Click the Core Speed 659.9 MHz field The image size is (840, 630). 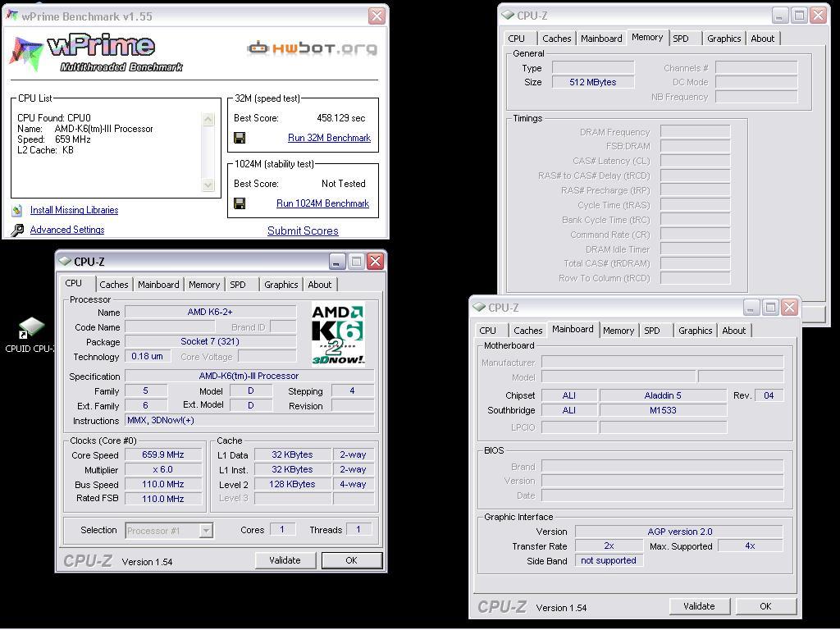coord(163,454)
